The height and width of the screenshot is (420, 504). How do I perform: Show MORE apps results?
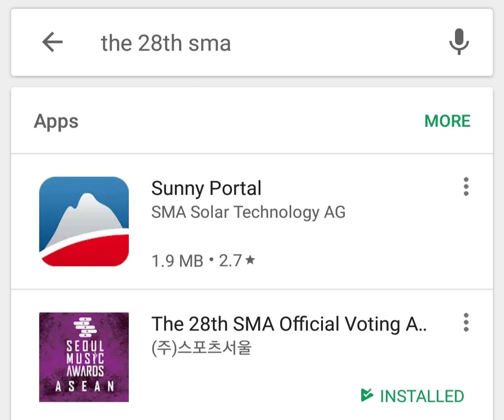447,121
